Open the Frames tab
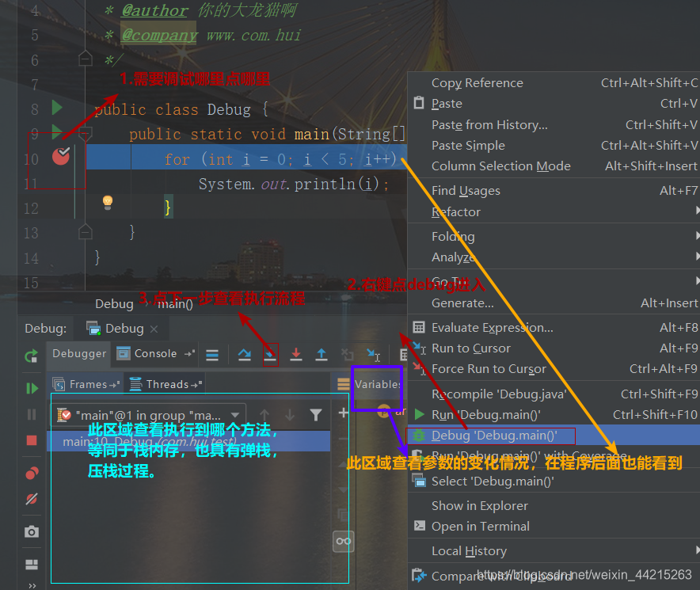This screenshot has height=590, width=700. pos(86,384)
